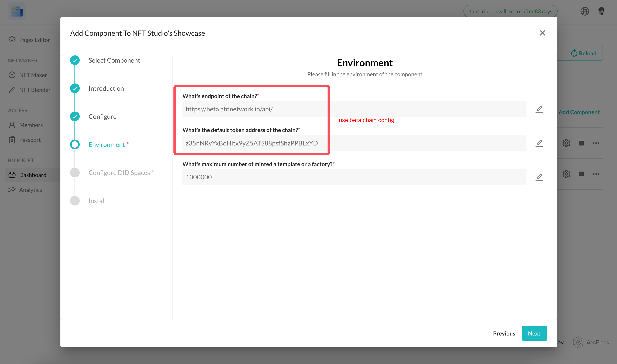Open the user avatar menu
617x364 pixels.
click(x=601, y=11)
